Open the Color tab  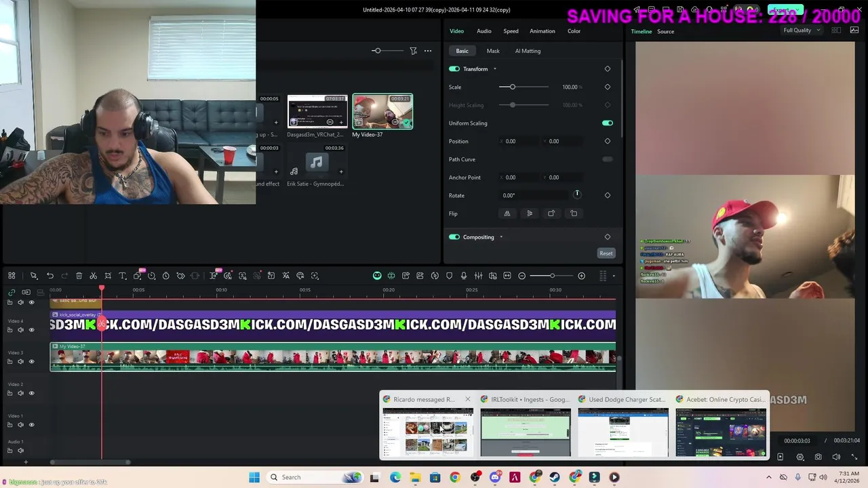[x=574, y=31]
